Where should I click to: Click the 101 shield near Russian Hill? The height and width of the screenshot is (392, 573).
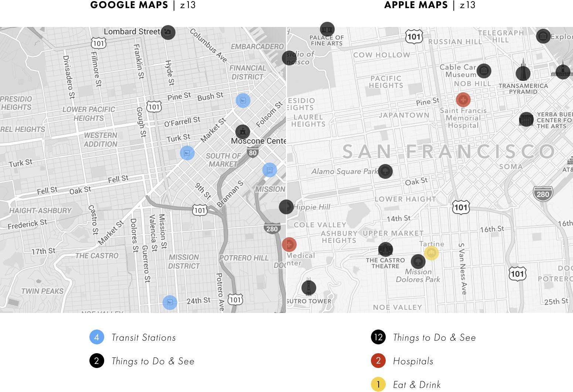pos(414,37)
